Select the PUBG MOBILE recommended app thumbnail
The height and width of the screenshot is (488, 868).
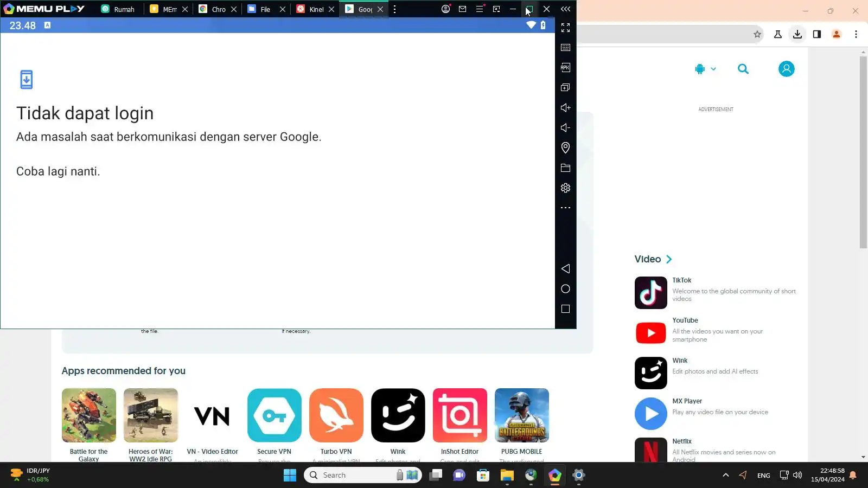521,415
